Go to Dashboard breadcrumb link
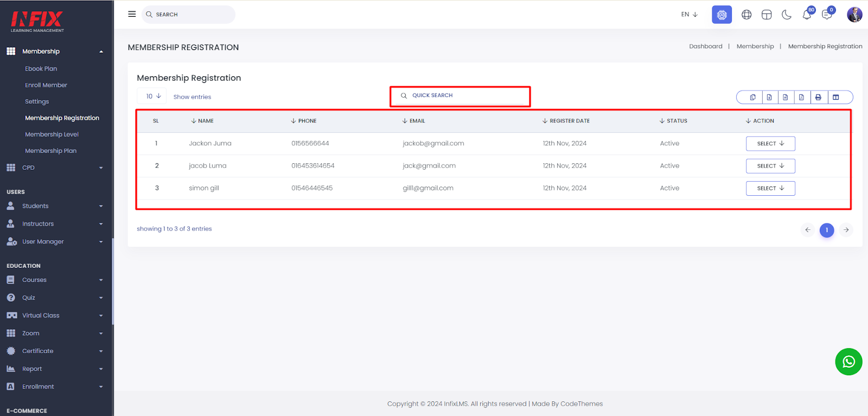The width and height of the screenshot is (868, 416). point(706,47)
